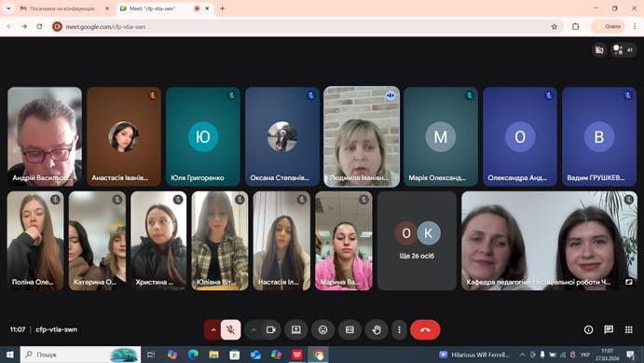The image size is (644, 363).
Task: Select Анастасія Іванів... participant tile
Action: tap(124, 136)
